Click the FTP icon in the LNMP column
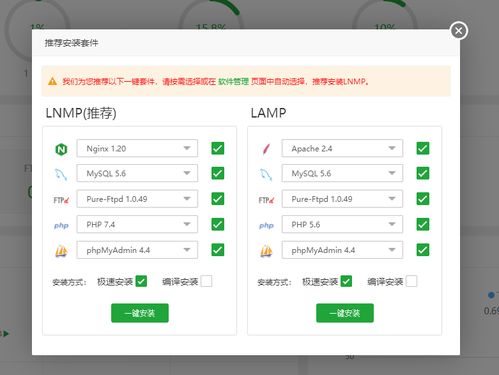 [61, 200]
